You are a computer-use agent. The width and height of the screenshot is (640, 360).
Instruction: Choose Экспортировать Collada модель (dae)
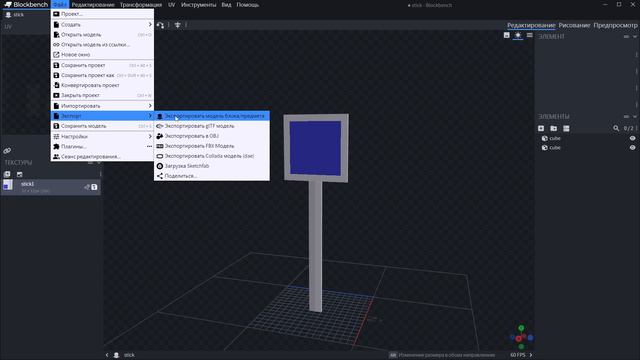click(x=212, y=156)
